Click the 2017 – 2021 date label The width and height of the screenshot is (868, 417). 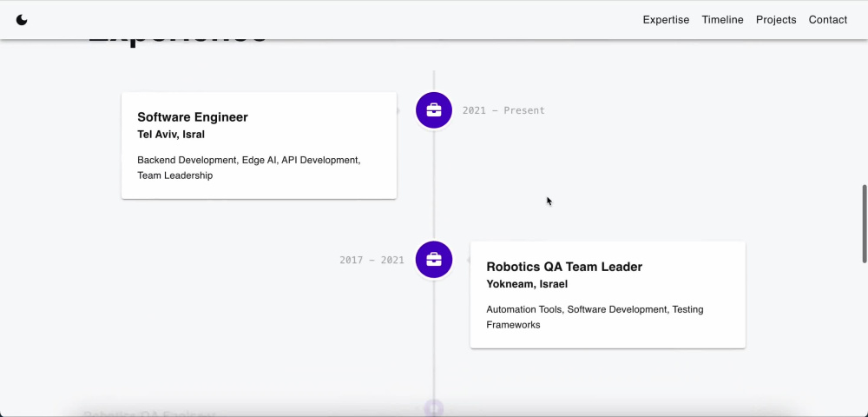372,260
